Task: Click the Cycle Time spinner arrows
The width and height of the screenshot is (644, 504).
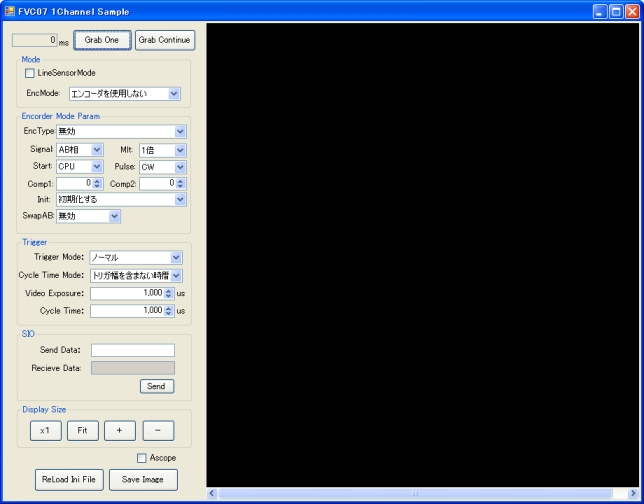Action: 168,311
